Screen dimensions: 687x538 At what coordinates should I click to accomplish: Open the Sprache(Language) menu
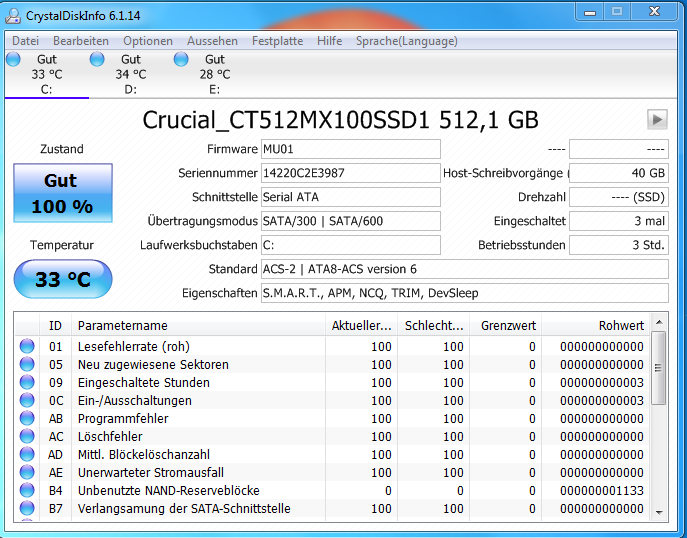point(407,41)
